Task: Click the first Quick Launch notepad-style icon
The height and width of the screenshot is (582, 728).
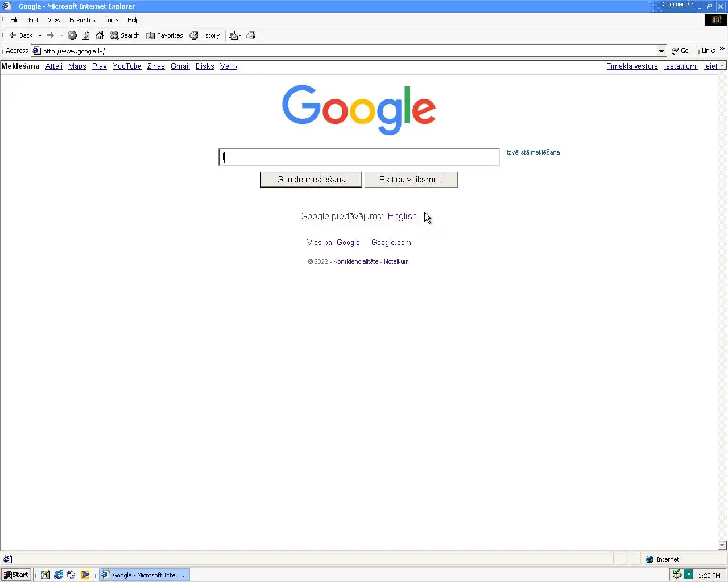Action: [45, 575]
